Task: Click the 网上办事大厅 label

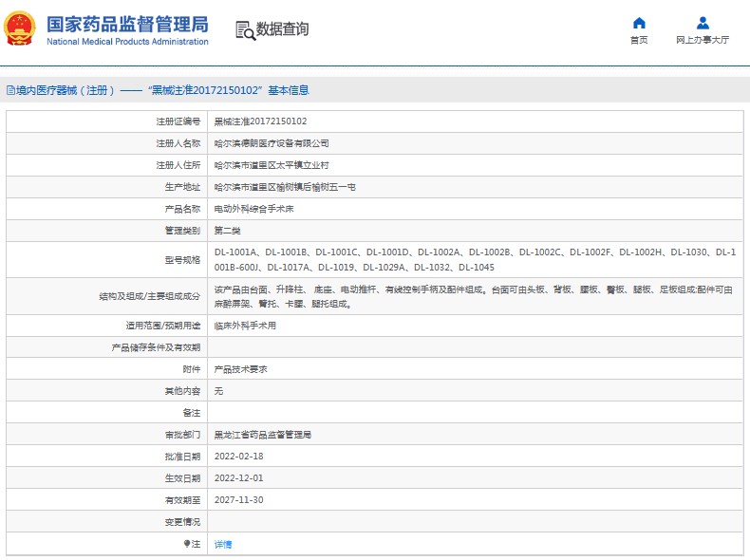Action: (703, 40)
